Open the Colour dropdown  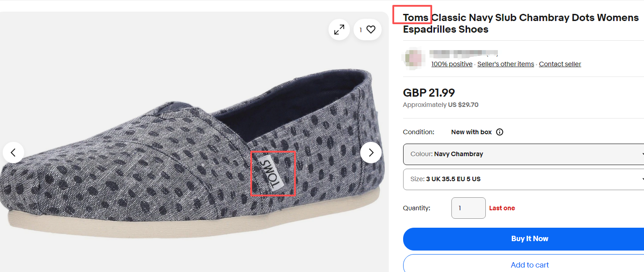[523, 154]
